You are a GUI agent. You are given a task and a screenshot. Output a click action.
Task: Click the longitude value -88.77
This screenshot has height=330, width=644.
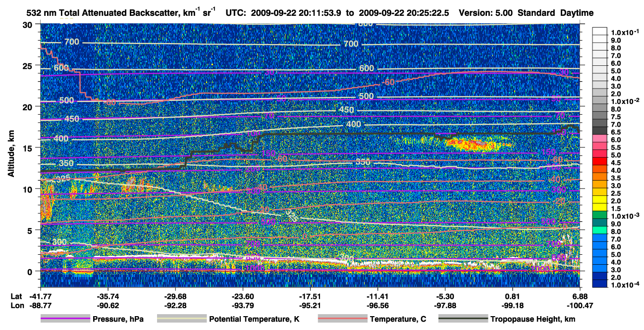[40, 305]
